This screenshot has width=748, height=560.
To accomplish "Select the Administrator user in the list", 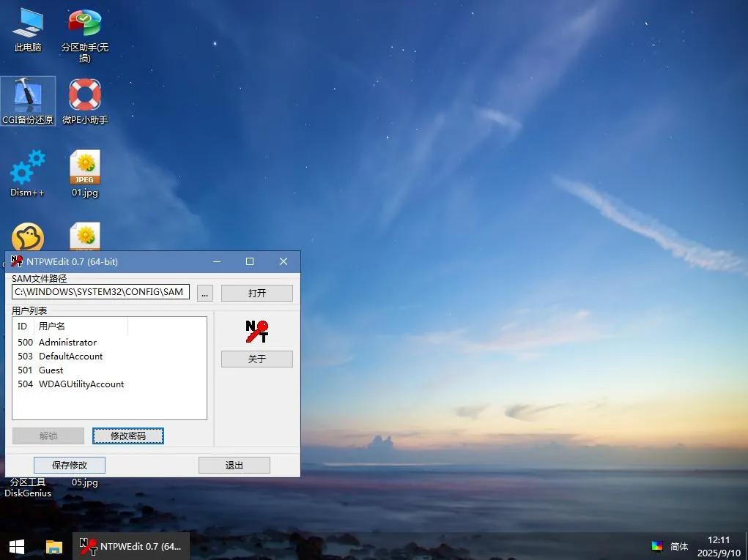I will click(x=67, y=343).
